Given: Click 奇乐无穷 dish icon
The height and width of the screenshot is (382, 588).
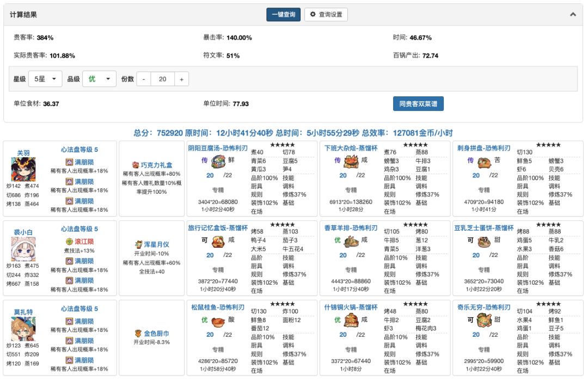Looking at the screenshot, I should pos(485,321).
